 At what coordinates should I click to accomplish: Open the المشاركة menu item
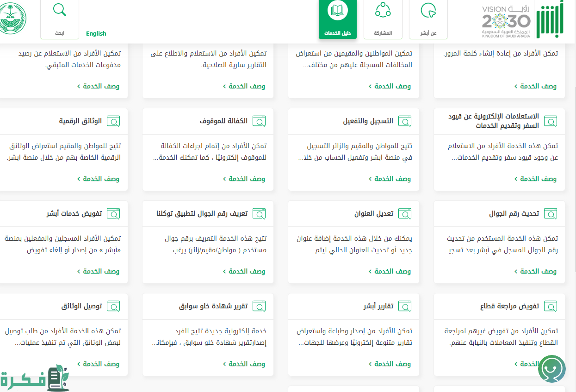coord(383,19)
